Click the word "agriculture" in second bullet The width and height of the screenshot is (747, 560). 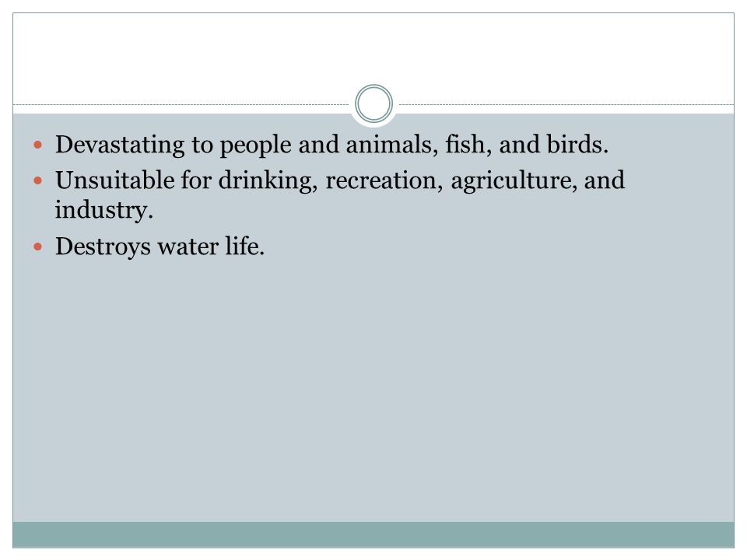510,182
